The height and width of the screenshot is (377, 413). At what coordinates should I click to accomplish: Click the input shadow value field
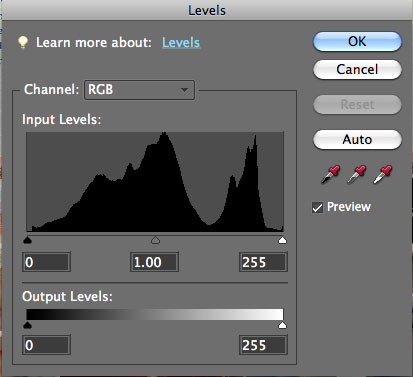click(46, 262)
